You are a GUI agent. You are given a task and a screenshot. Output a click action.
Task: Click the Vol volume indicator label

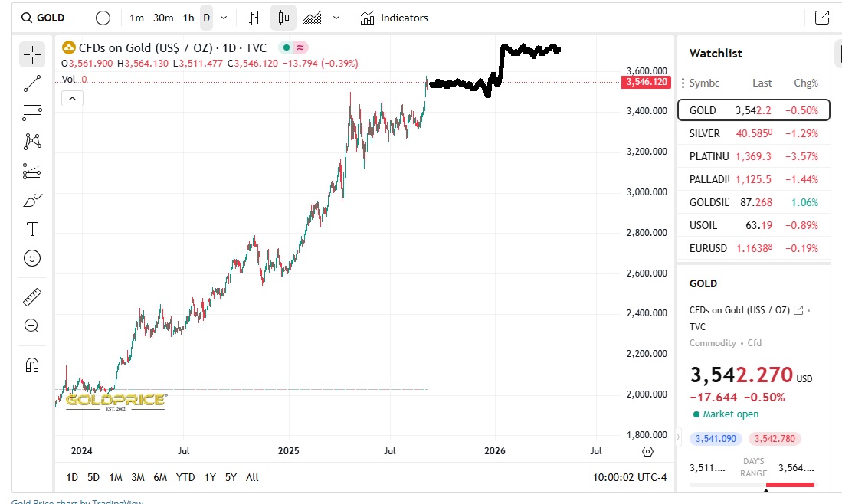(69, 80)
